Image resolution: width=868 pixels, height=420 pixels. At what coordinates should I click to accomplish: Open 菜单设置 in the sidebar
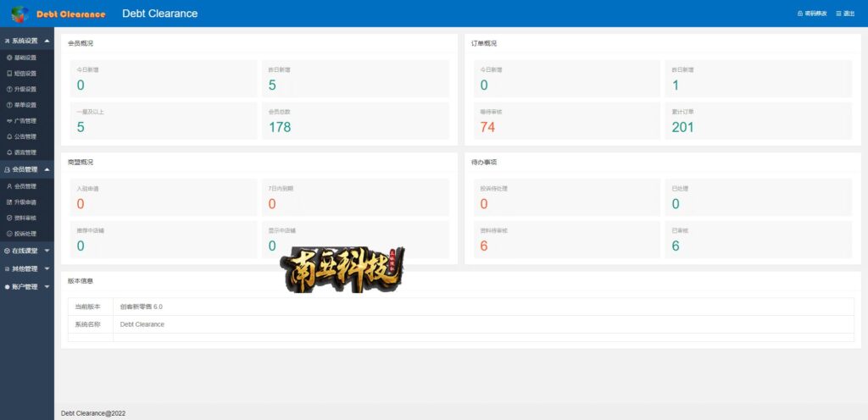point(22,105)
